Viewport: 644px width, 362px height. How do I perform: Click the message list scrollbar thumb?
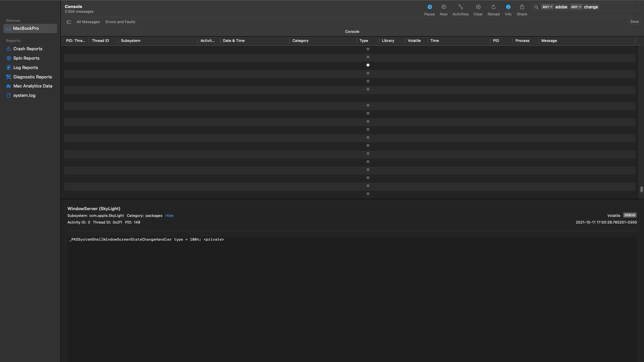[641, 189]
